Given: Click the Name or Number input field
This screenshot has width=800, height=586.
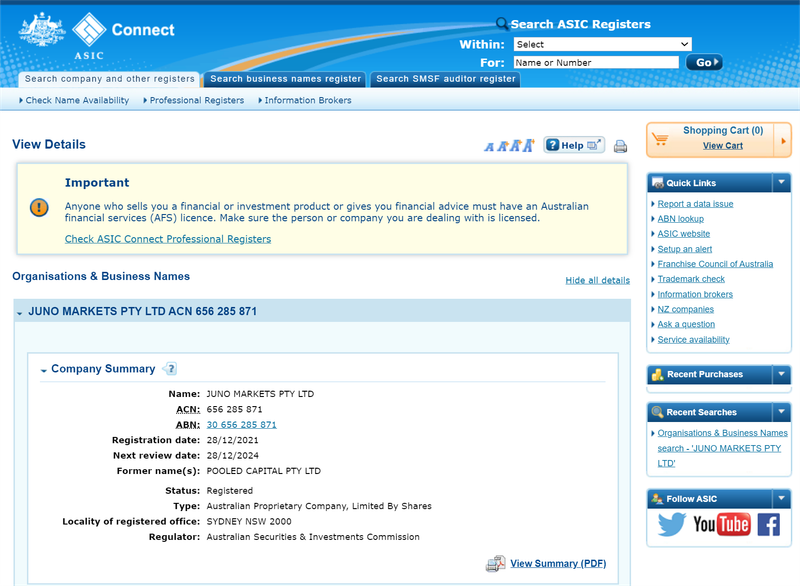Looking at the screenshot, I should click(596, 62).
